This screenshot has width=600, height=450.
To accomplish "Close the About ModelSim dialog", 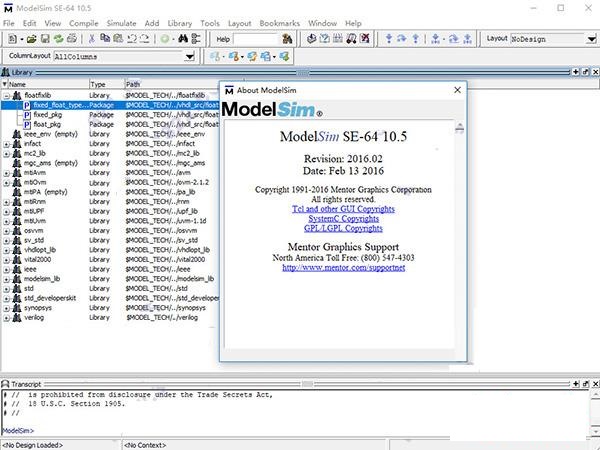I will click(457, 90).
